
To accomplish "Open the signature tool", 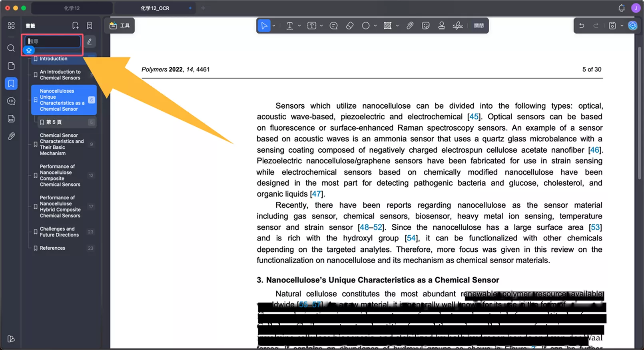I will (x=458, y=26).
